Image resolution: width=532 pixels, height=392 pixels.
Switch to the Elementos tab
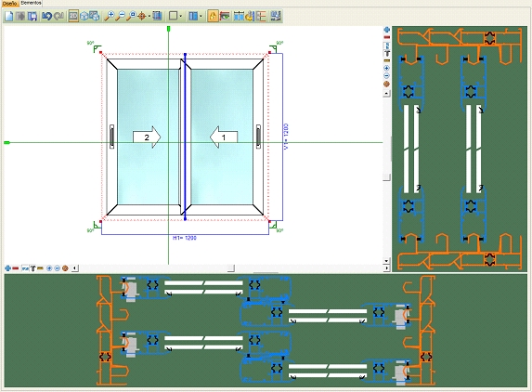coord(31,3)
